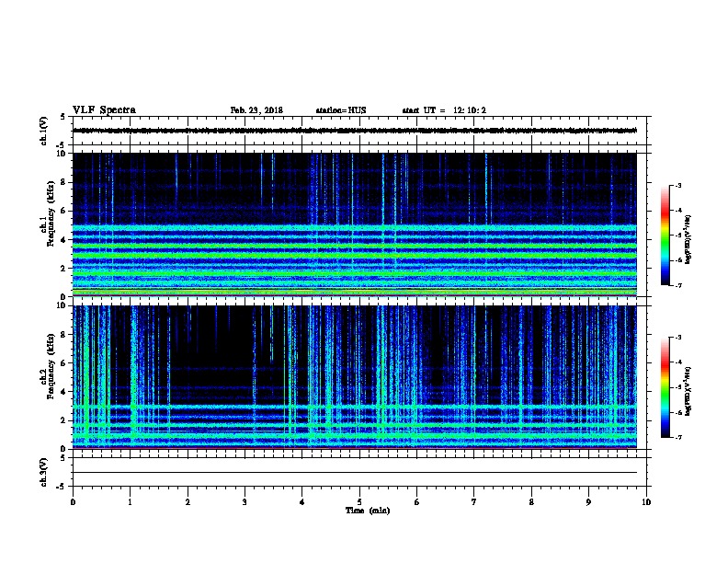Click the ch.2 spectrogram panel
The width and height of the screenshot is (728, 563).
point(354,377)
